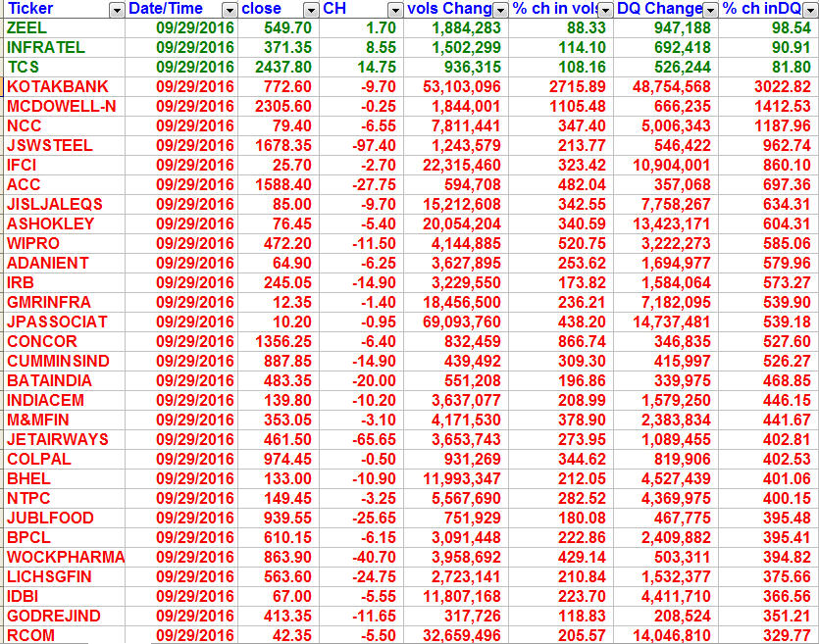Open the Date/Time column filter dropdown
This screenshot has height=644, width=819.
229,9
